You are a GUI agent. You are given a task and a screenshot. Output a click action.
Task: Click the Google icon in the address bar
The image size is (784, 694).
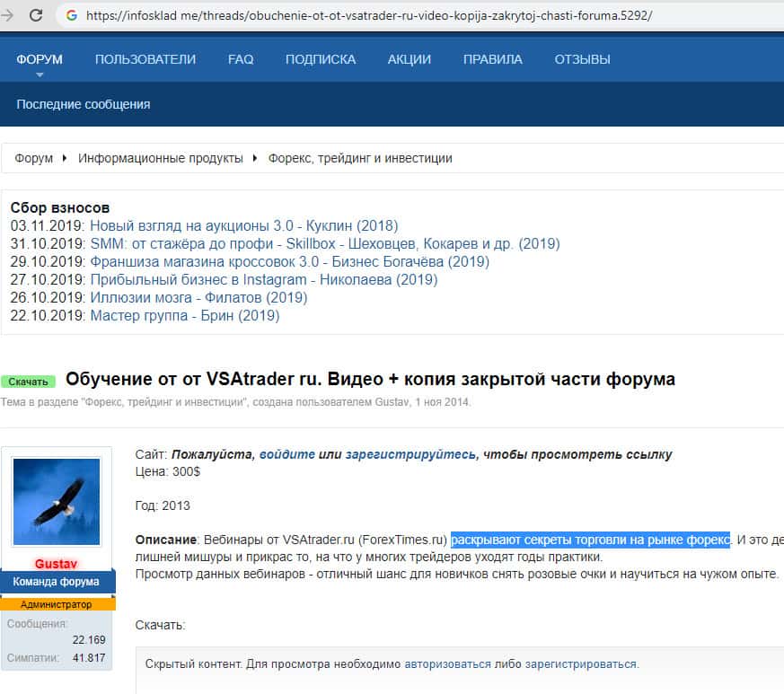[x=72, y=15]
